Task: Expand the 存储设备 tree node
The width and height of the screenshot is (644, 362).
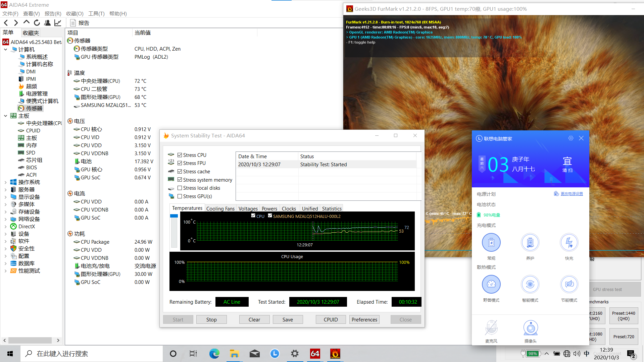Action: coord(5,212)
